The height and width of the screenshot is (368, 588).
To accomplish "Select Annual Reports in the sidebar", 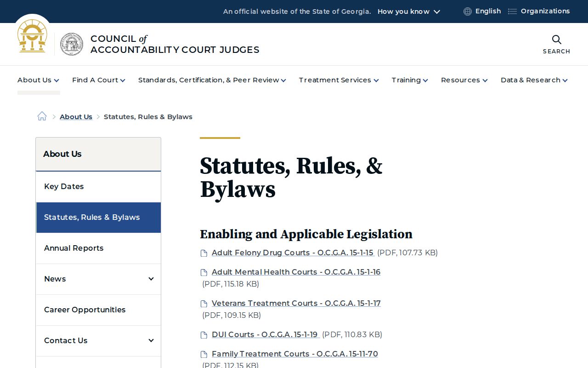I will click(x=98, y=248).
